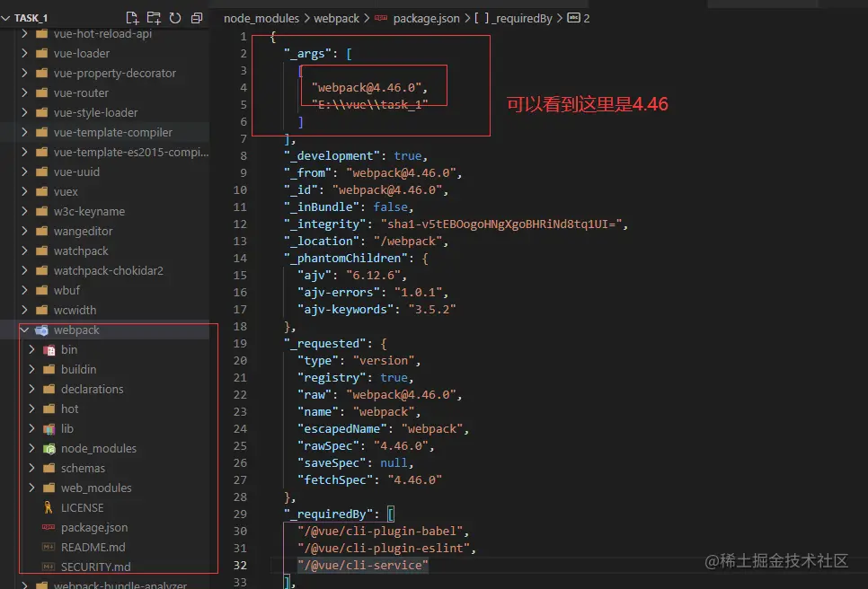Expand the vue-style-loader folder
The image size is (868, 589).
click(24, 112)
